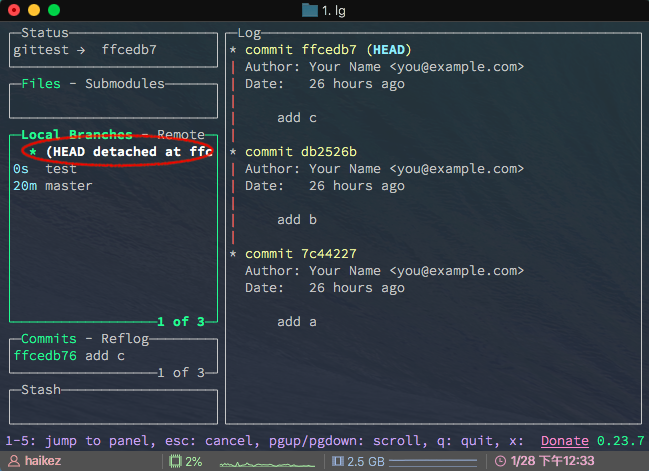Select commit ffcedb76 add c
The image size is (649, 471).
point(69,355)
